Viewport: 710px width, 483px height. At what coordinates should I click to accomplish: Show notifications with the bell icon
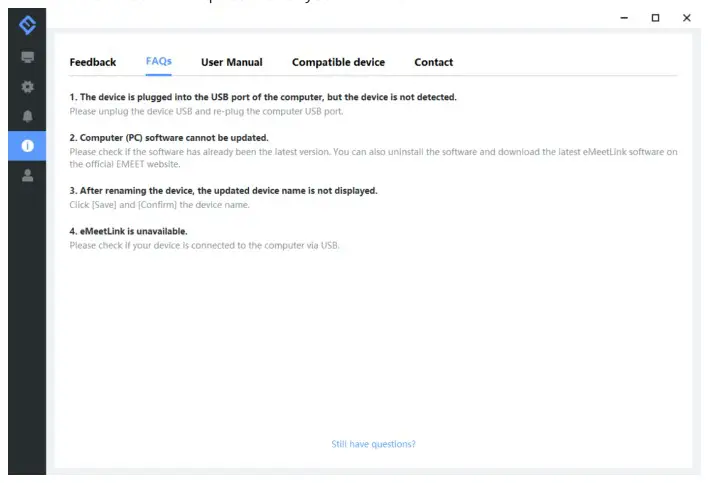pyautogui.click(x=27, y=116)
